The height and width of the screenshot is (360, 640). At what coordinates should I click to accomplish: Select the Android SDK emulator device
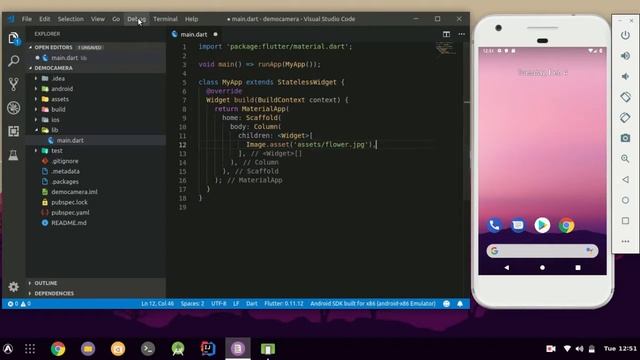(x=373, y=304)
